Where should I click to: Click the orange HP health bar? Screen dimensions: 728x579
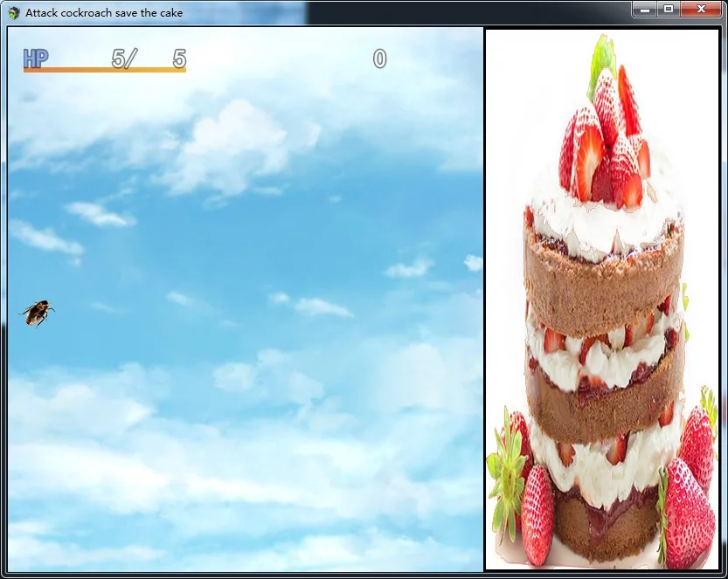point(105,70)
